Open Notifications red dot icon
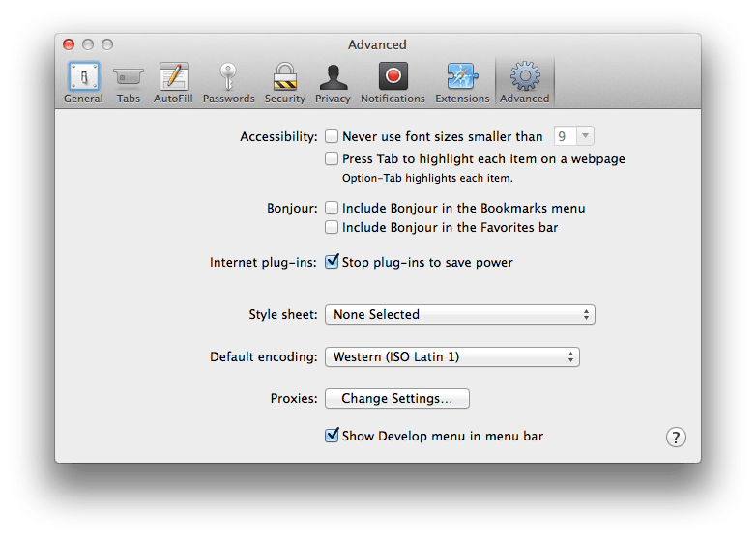Screen dimensions: 756x539 click(x=393, y=77)
